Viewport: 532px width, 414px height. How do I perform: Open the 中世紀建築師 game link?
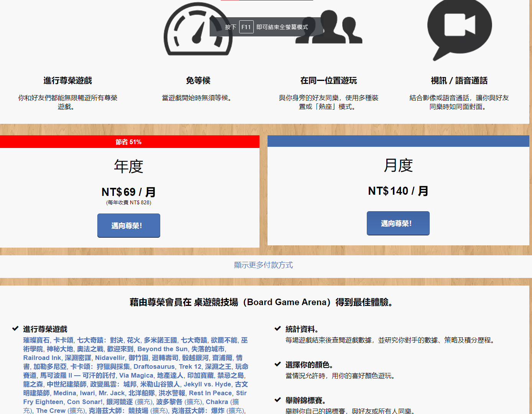[x=67, y=384]
